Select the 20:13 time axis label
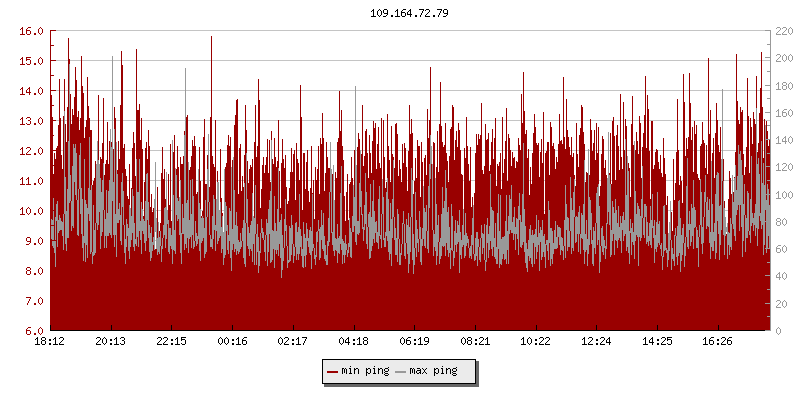Image resolution: width=800 pixels, height=400 pixels. coord(111,342)
